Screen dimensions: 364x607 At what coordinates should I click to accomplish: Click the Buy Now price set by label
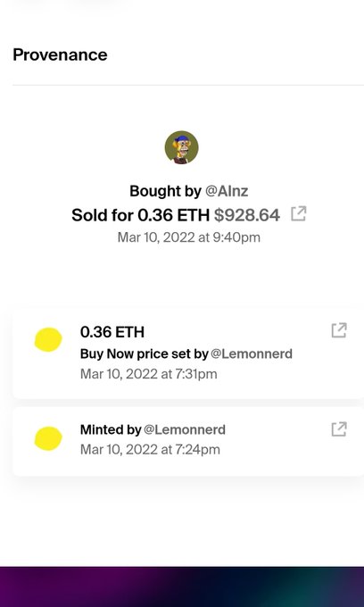[x=145, y=353]
